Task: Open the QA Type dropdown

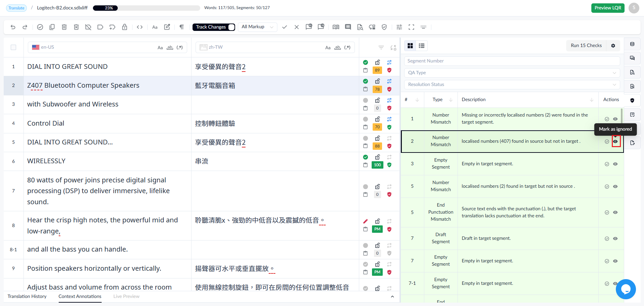Action: pyautogui.click(x=512, y=73)
